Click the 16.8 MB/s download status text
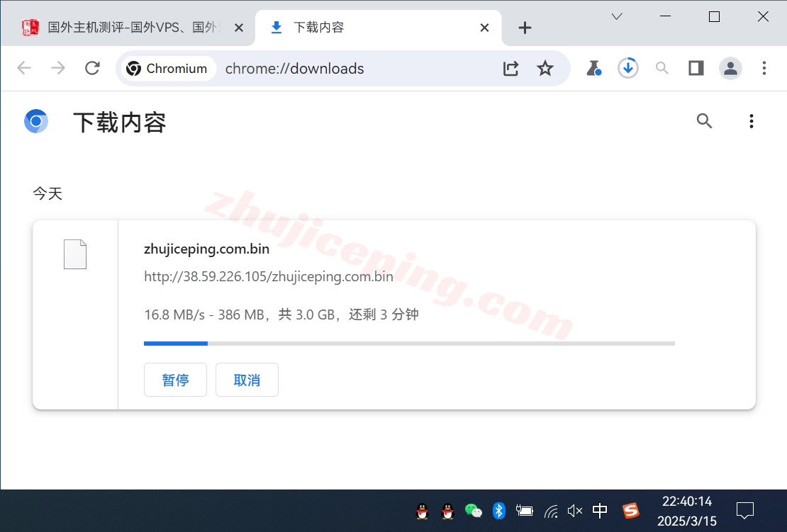This screenshot has width=787, height=532. coord(281,315)
